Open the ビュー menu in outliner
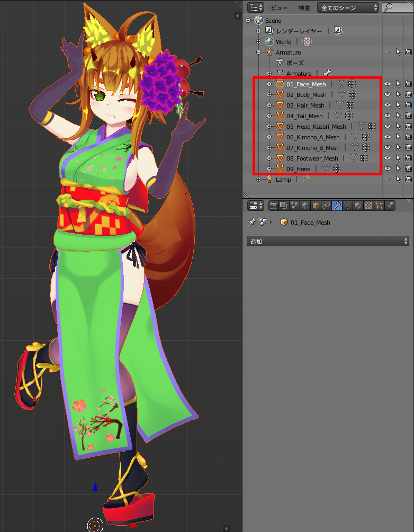Viewport: 414px width, 532px height. [279, 8]
